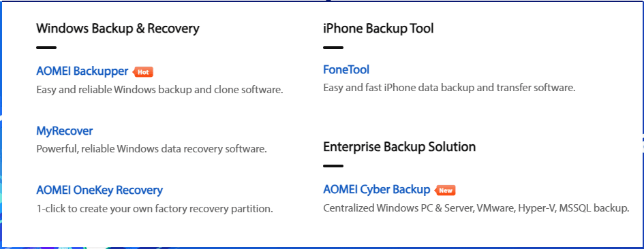
Task: Open the MyRecover product link
Action: point(65,131)
